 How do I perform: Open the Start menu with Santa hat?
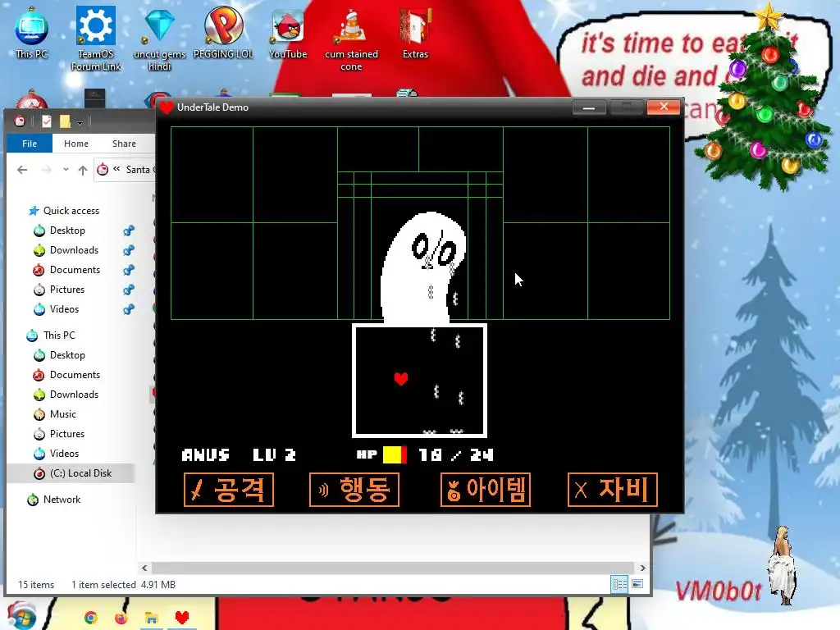click(x=21, y=615)
